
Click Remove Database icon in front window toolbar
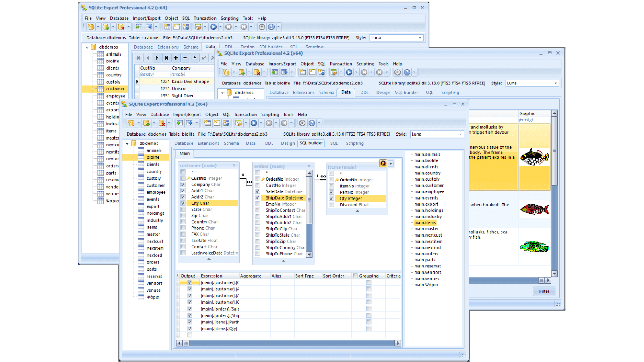click(x=161, y=123)
